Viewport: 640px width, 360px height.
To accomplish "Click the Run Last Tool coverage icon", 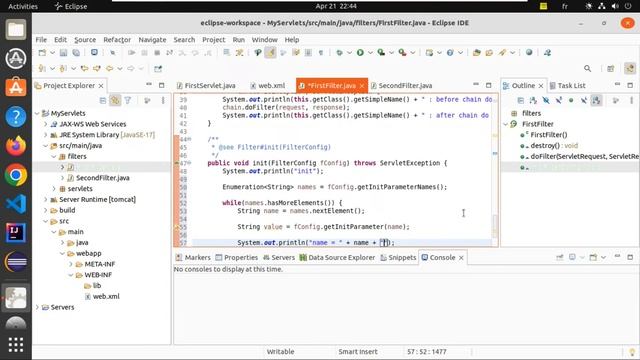I will pos(381,53).
